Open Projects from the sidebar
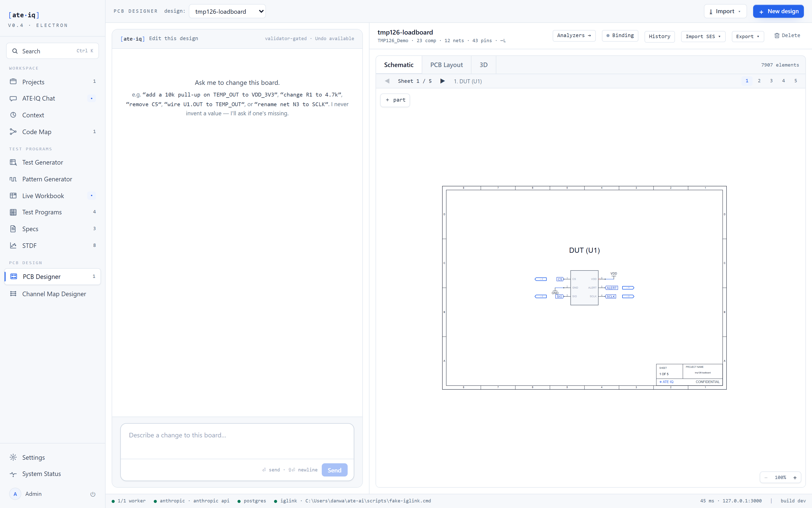 pos(52,82)
